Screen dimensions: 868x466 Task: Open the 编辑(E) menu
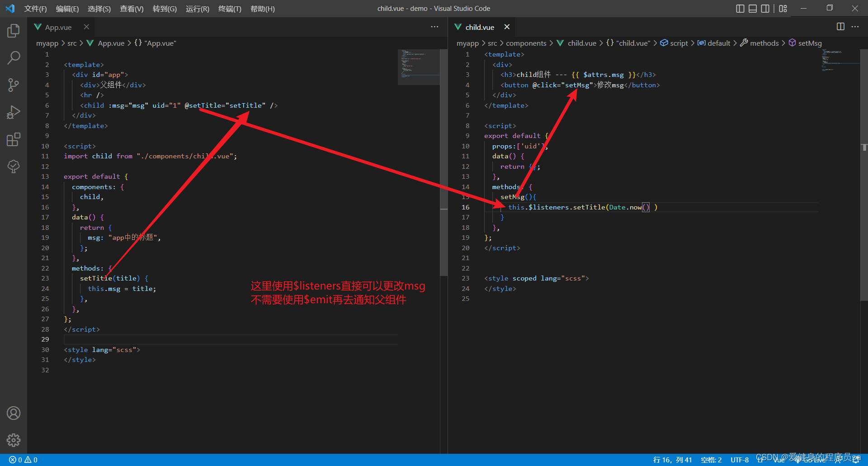click(67, 9)
